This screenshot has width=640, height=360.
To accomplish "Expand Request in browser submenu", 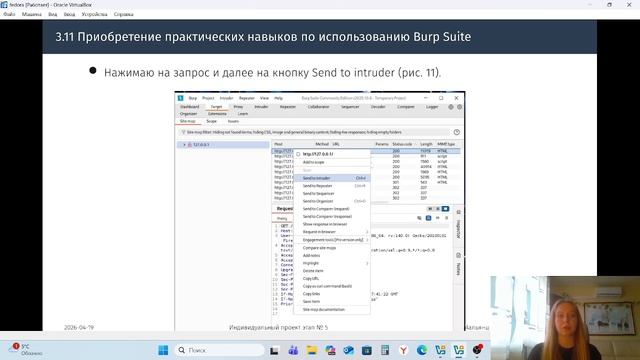I will (332, 232).
